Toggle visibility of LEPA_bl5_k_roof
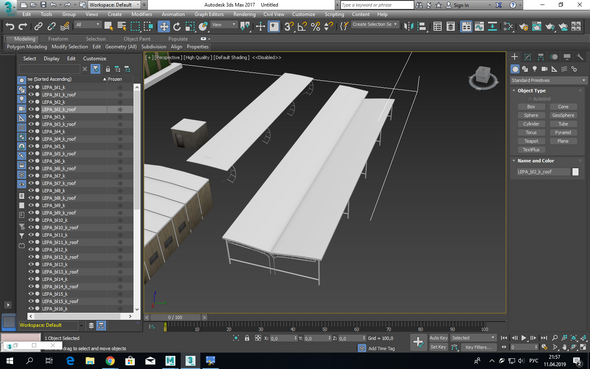 pyautogui.click(x=31, y=153)
